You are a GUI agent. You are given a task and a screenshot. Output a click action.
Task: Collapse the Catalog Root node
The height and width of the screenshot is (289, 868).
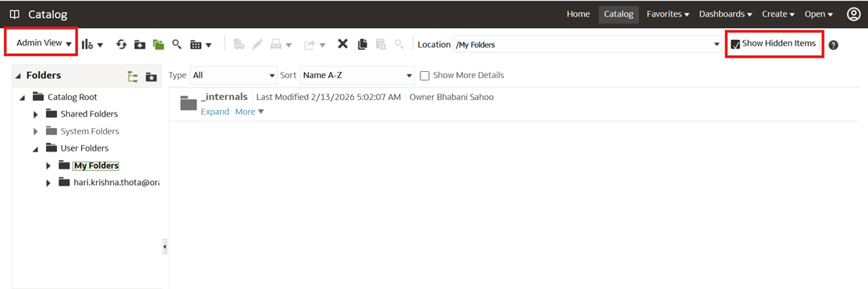click(23, 98)
